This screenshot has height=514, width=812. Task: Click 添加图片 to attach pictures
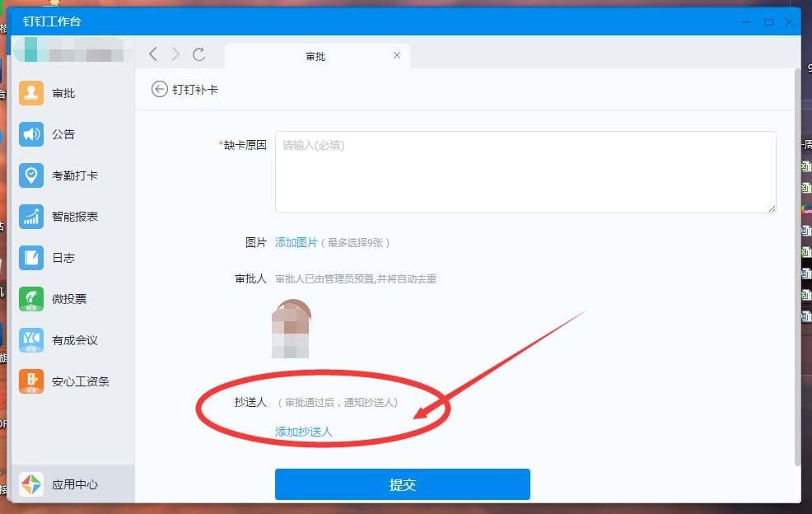296,243
